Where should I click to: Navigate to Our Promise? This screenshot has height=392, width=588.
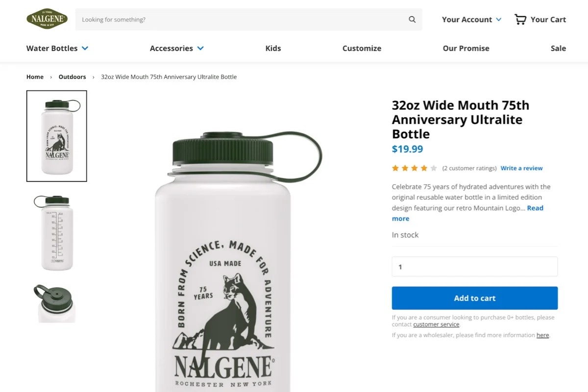(465, 48)
